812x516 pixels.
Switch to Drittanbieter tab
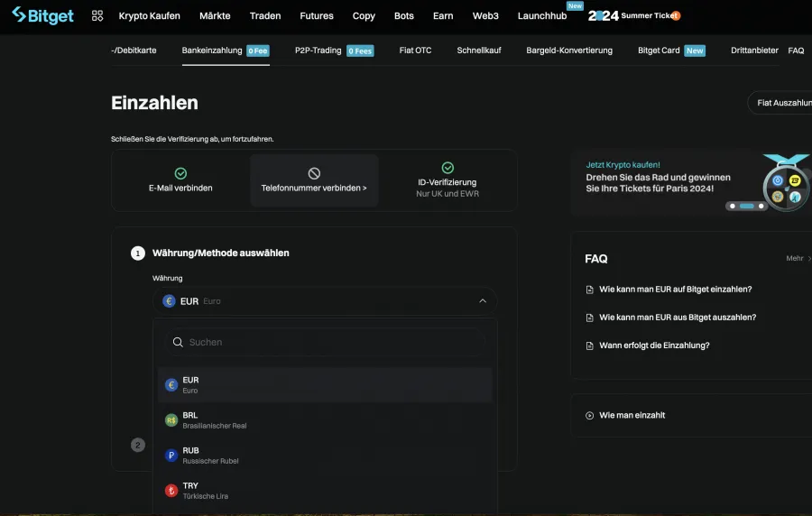click(754, 51)
